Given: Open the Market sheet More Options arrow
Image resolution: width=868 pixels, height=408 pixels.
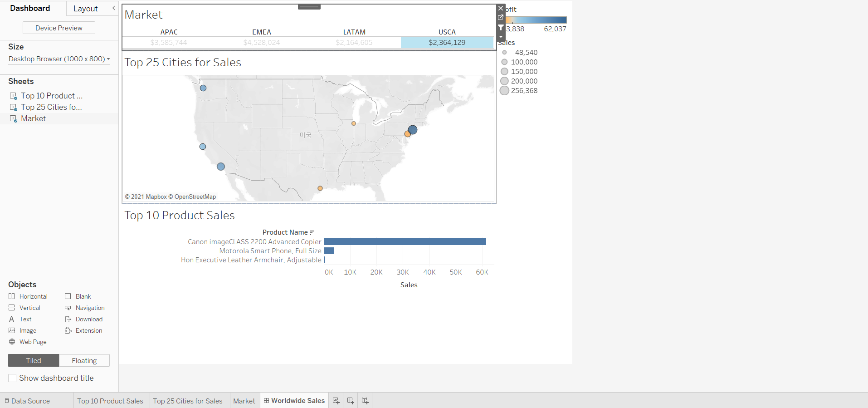Looking at the screenshot, I should [x=501, y=37].
